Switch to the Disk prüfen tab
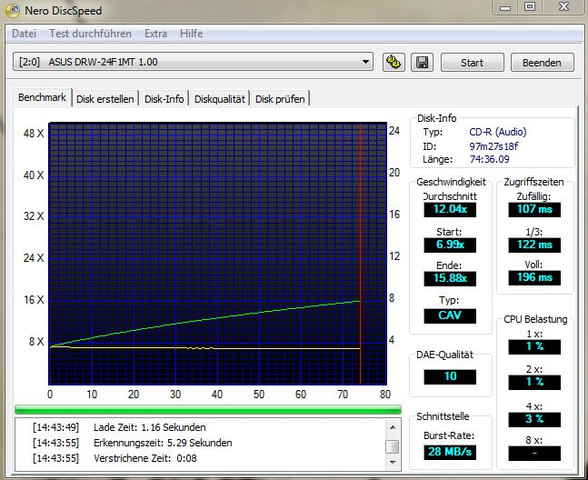This screenshot has width=588, height=480. point(280,99)
